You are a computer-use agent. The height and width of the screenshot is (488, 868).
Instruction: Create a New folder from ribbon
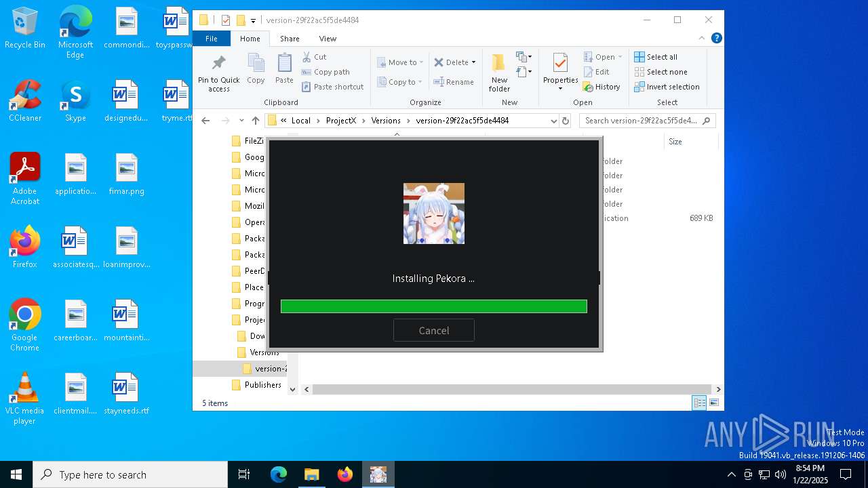[x=499, y=73]
